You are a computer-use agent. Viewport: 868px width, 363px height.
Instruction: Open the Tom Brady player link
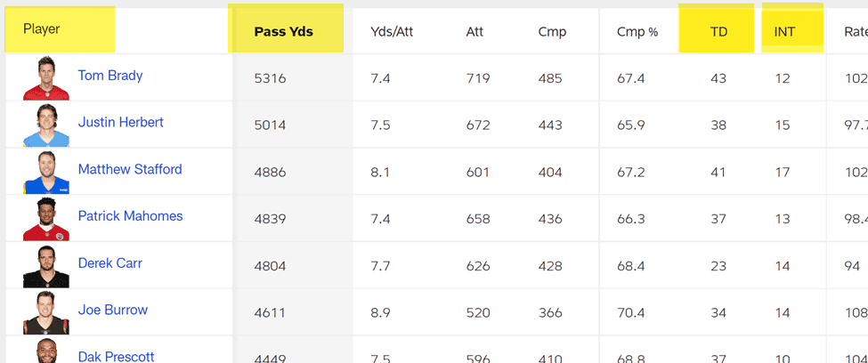tap(110, 76)
